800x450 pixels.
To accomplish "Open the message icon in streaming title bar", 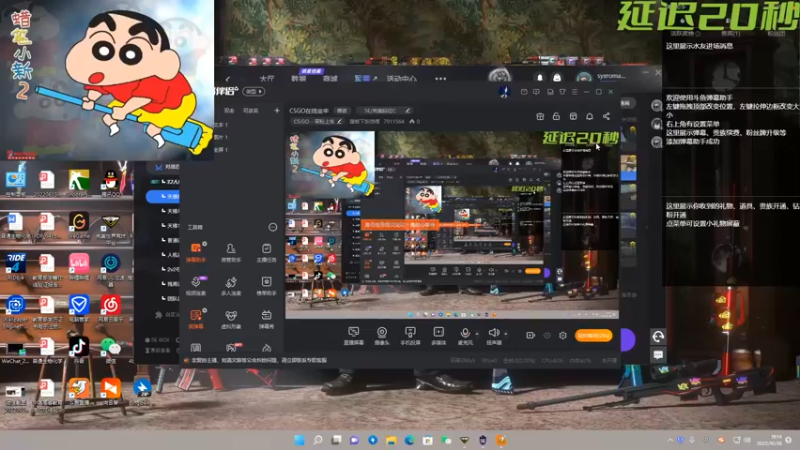I will [x=536, y=92].
